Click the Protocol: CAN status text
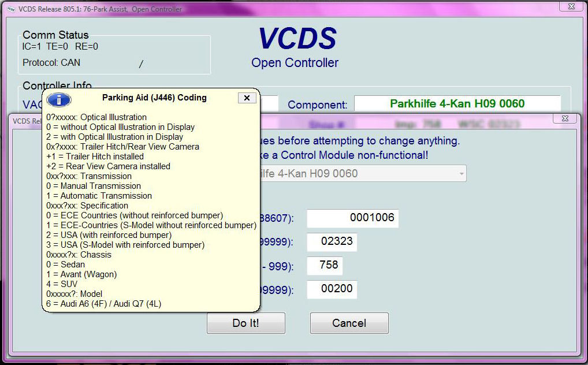Viewport: 588px width, 365px height. click(x=51, y=62)
